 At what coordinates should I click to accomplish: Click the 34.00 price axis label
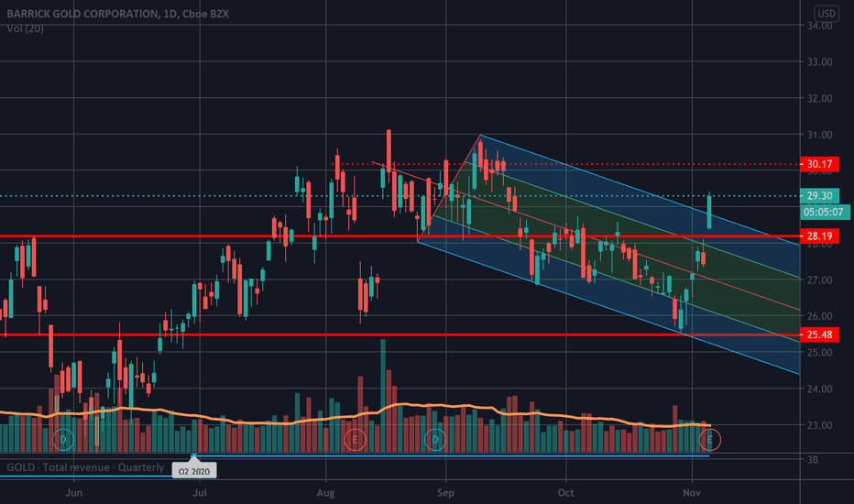(x=819, y=26)
